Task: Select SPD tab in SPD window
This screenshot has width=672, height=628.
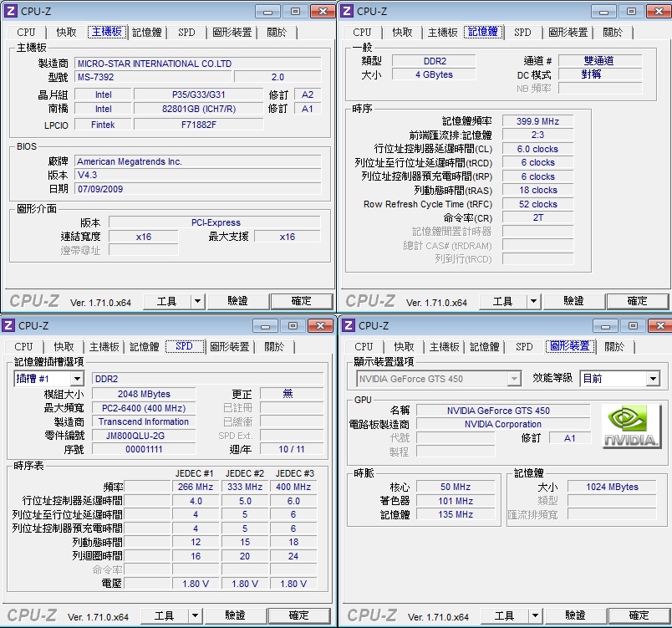Action: [184, 346]
